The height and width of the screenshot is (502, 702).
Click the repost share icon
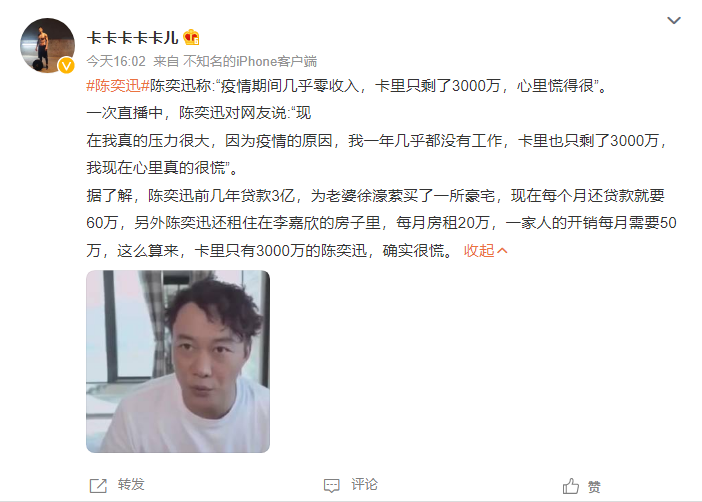pos(98,485)
